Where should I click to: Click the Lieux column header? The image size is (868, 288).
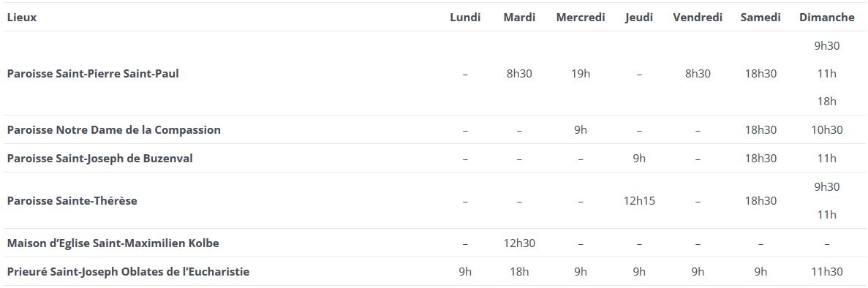pyautogui.click(x=22, y=17)
